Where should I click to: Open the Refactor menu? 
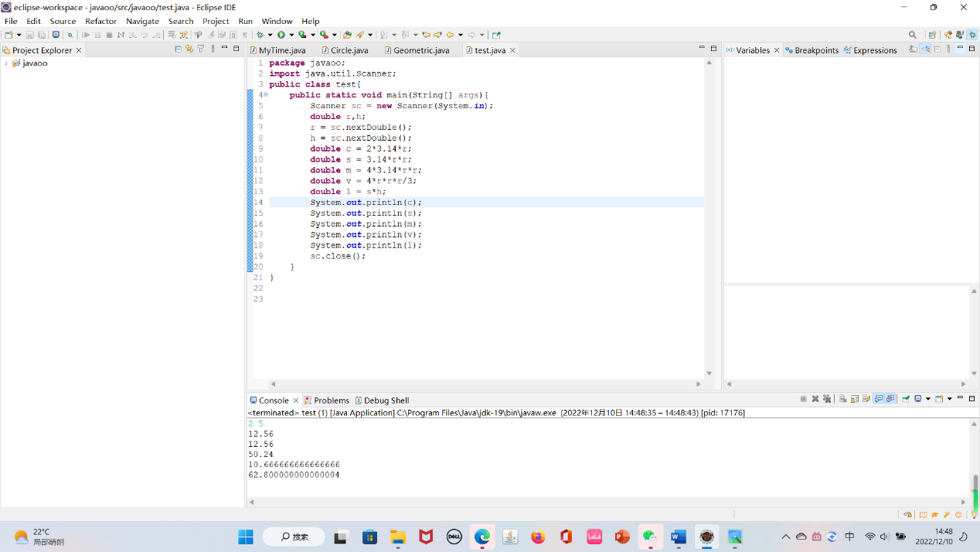tap(100, 21)
